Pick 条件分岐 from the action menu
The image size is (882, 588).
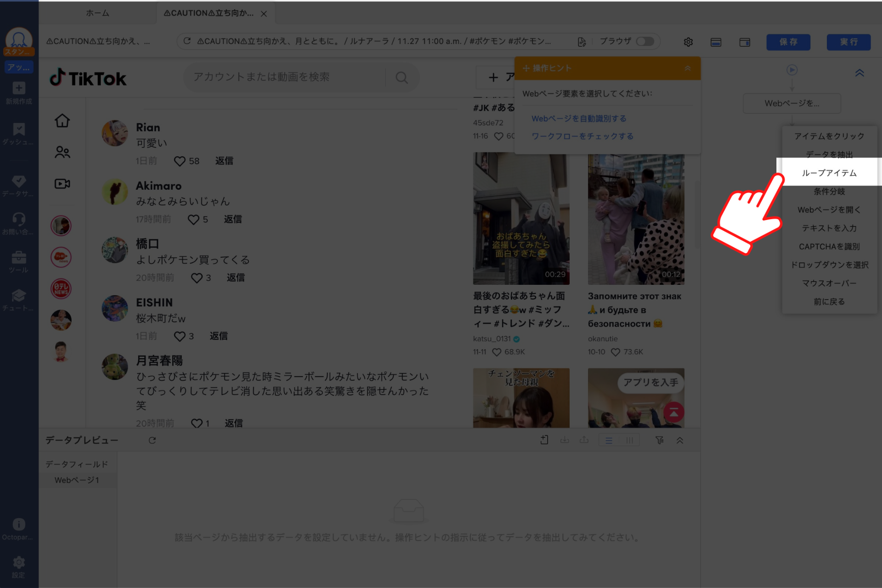point(829,191)
